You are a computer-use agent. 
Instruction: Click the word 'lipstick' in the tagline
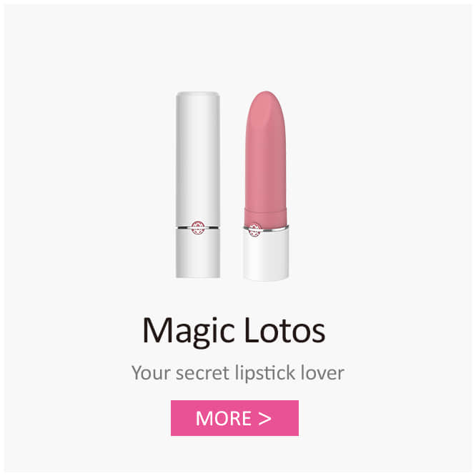265,373
